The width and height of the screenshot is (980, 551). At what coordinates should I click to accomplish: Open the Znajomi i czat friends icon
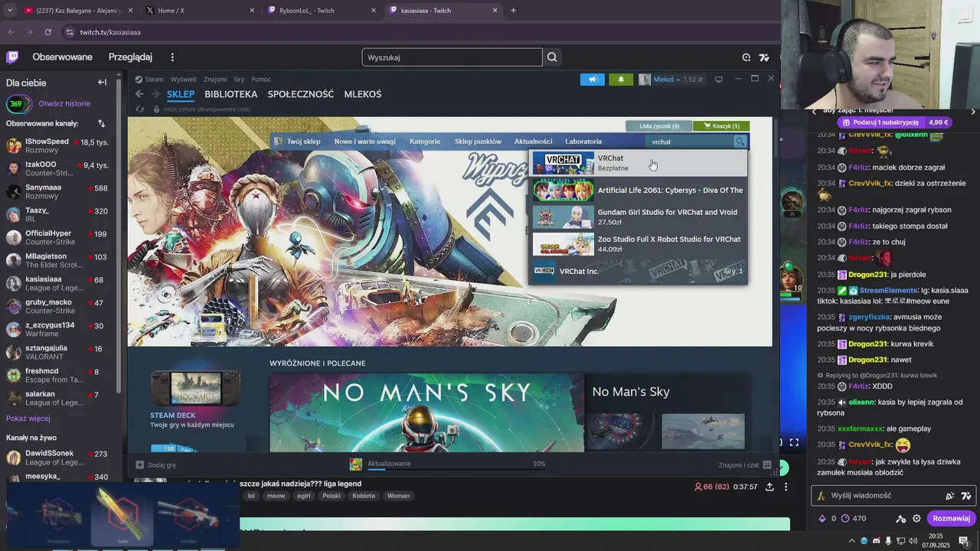tap(767, 465)
